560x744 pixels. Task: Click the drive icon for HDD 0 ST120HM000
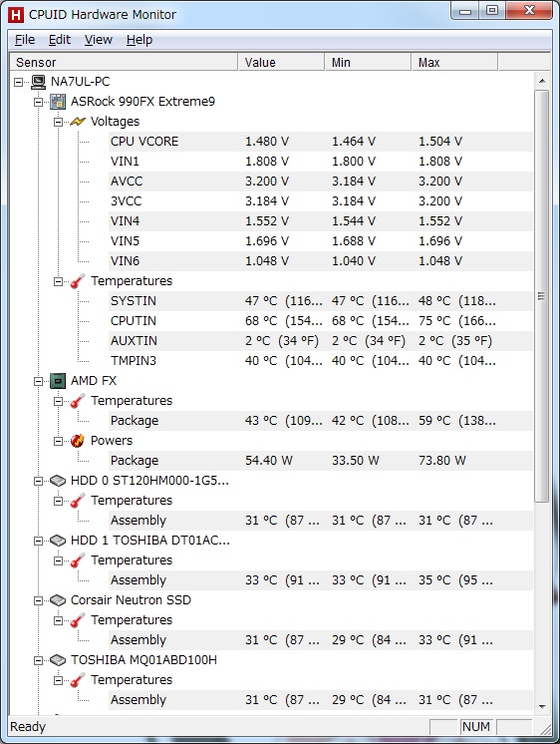(x=58, y=480)
